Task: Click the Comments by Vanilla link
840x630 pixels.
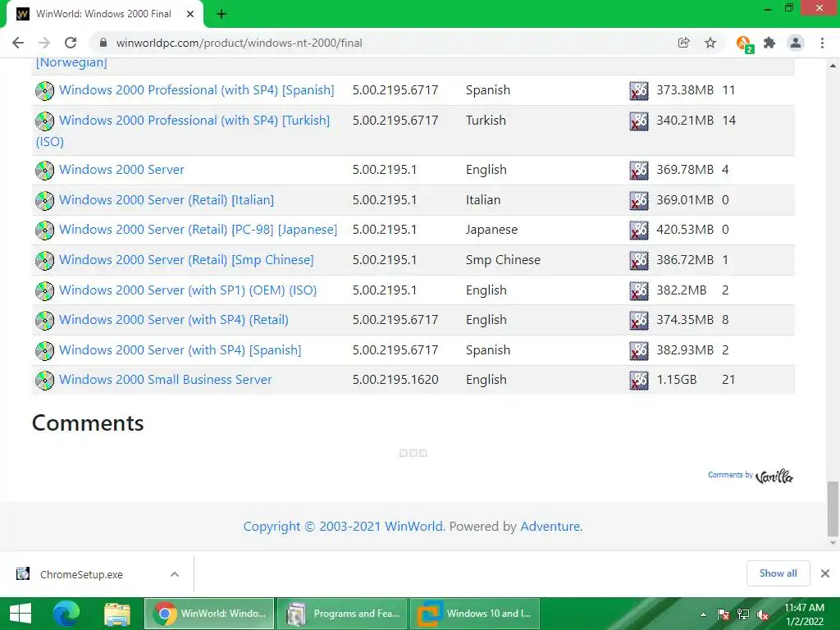Action: tap(751, 476)
